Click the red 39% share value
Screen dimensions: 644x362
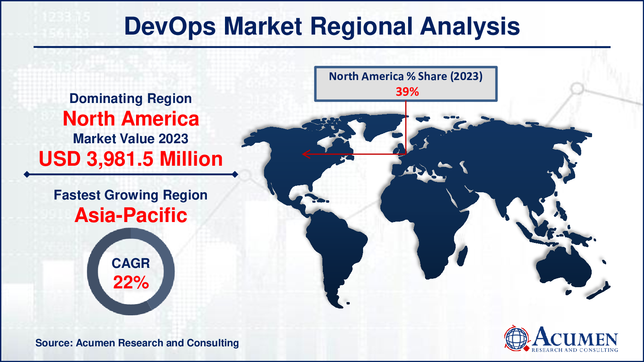pyautogui.click(x=407, y=92)
